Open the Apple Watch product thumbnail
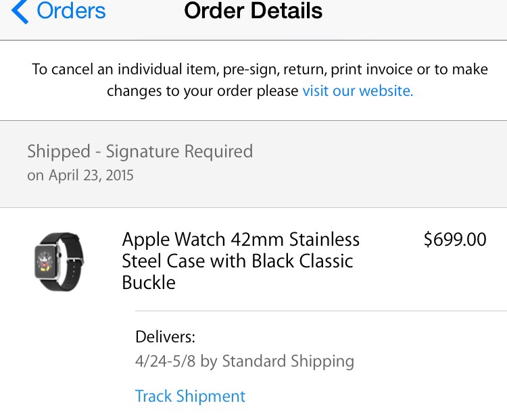This screenshot has width=507, height=420. (x=59, y=261)
